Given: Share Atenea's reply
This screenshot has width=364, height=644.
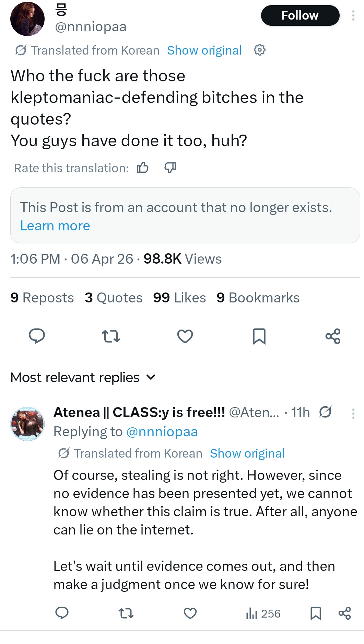Looking at the screenshot, I should [x=344, y=613].
